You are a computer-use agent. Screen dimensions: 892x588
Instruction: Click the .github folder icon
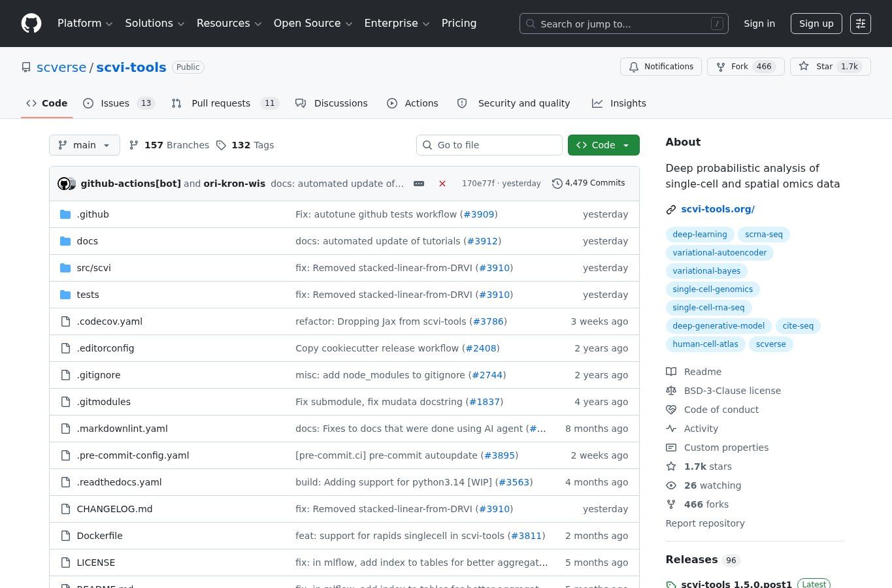(x=65, y=214)
